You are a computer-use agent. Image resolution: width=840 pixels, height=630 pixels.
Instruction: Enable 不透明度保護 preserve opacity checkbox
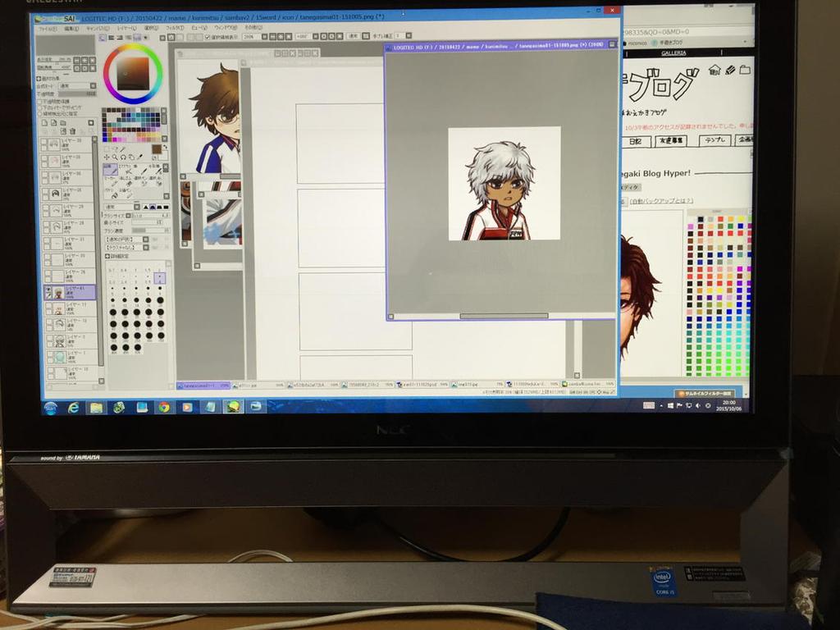tap(39, 102)
